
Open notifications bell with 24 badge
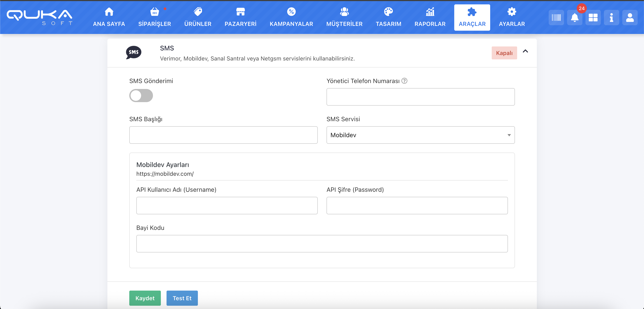pyautogui.click(x=575, y=18)
